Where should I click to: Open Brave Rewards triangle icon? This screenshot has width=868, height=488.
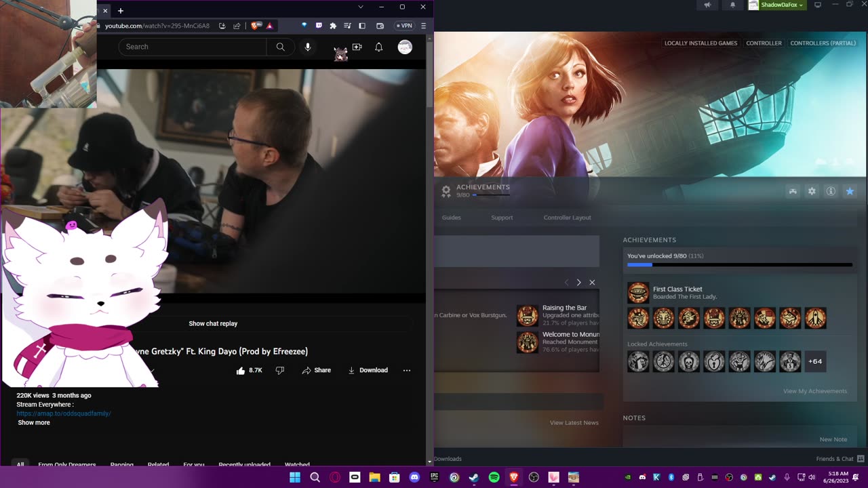click(269, 26)
